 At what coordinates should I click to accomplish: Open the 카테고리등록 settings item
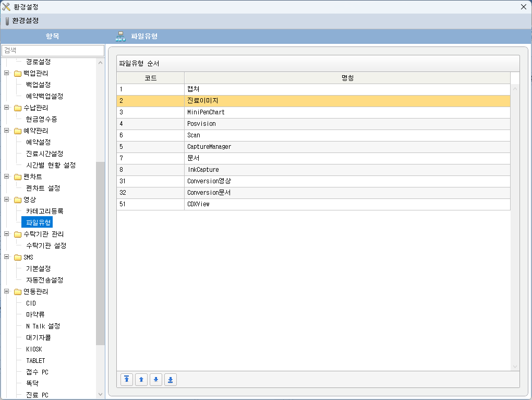coord(44,211)
